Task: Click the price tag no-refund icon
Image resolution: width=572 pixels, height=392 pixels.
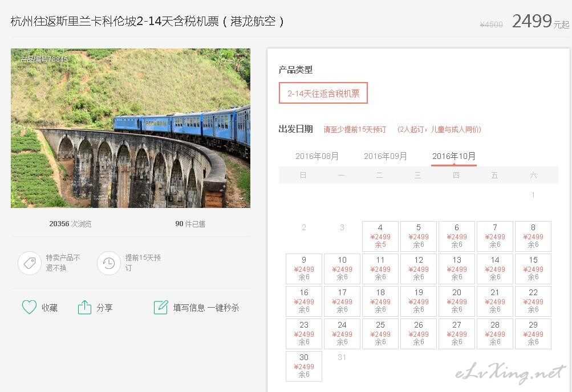Action: coord(30,263)
